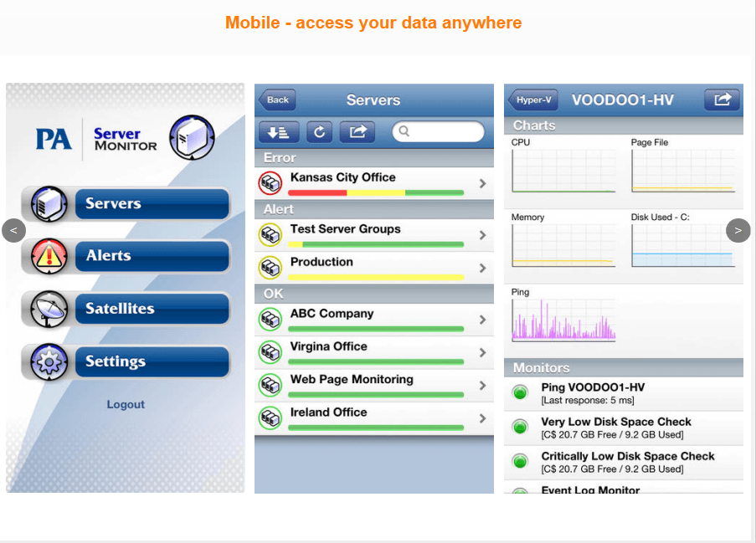Image resolution: width=756 pixels, height=543 pixels.
Task: Select 'Web Page Monitoring' row text
Action: point(352,379)
